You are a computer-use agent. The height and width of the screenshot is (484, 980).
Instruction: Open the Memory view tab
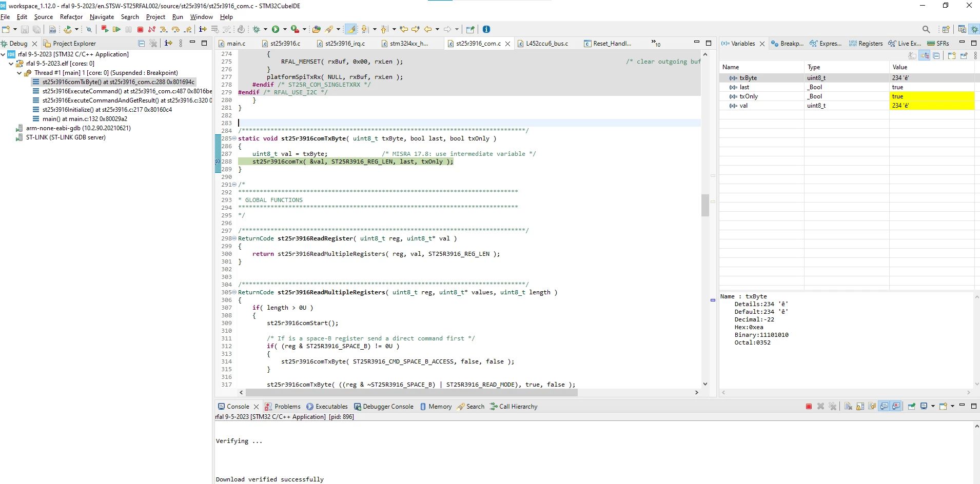436,407
